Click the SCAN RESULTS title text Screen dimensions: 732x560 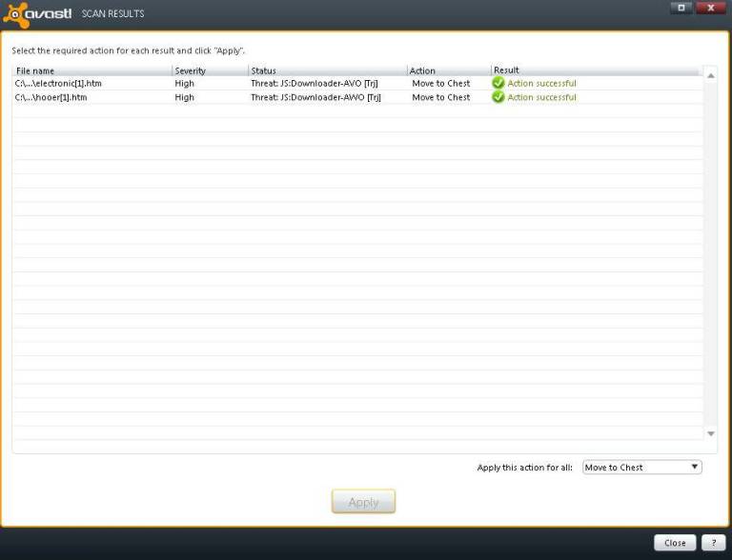point(113,13)
